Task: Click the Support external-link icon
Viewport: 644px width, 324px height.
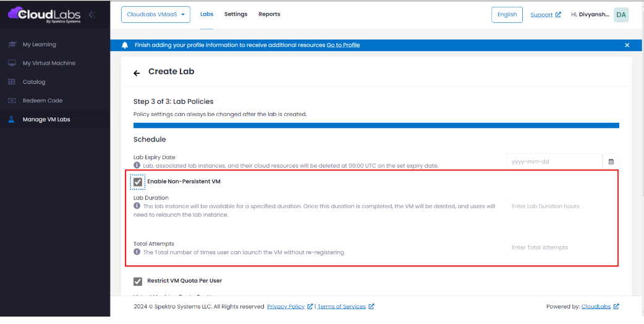Action: click(558, 14)
